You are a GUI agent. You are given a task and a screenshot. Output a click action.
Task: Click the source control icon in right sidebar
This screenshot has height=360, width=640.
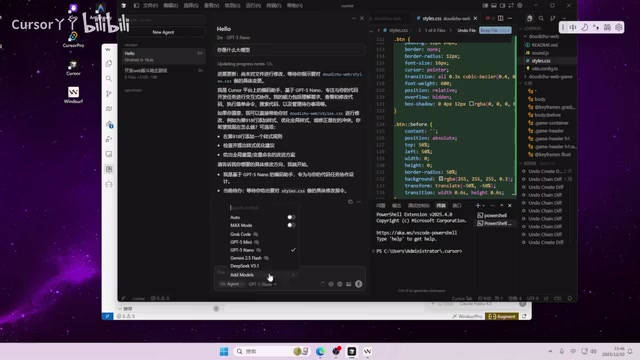tap(553, 18)
